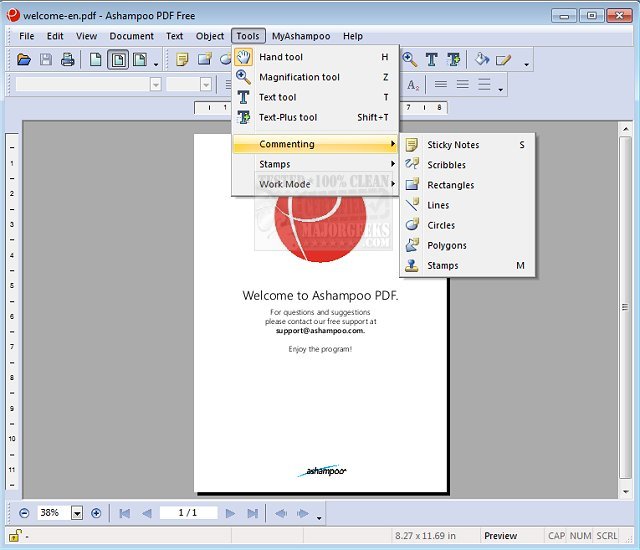This screenshot has width=640, height=550.
Task: Click the first line spacing icon
Action: coord(440,84)
